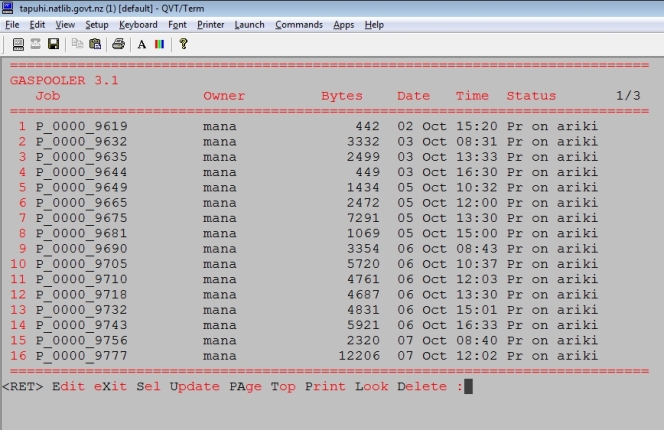Click the Save floppy disk icon
664x430 pixels.
53,44
